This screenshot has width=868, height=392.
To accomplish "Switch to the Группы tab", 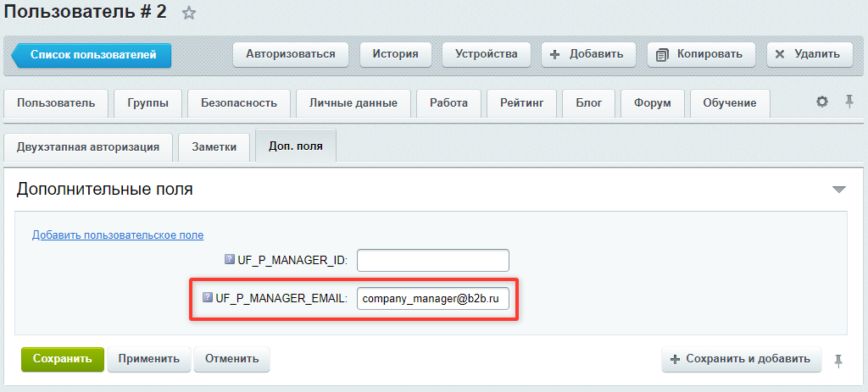I will 147,103.
